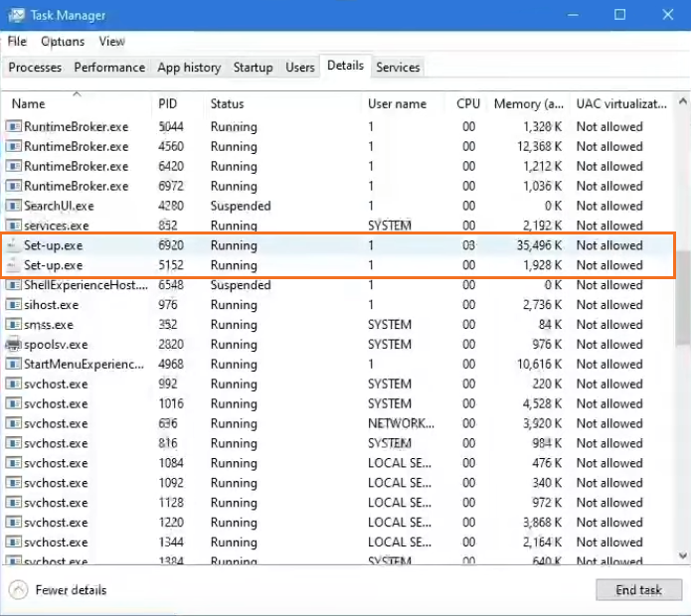Switch to the Startup tab

tap(253, 68)
